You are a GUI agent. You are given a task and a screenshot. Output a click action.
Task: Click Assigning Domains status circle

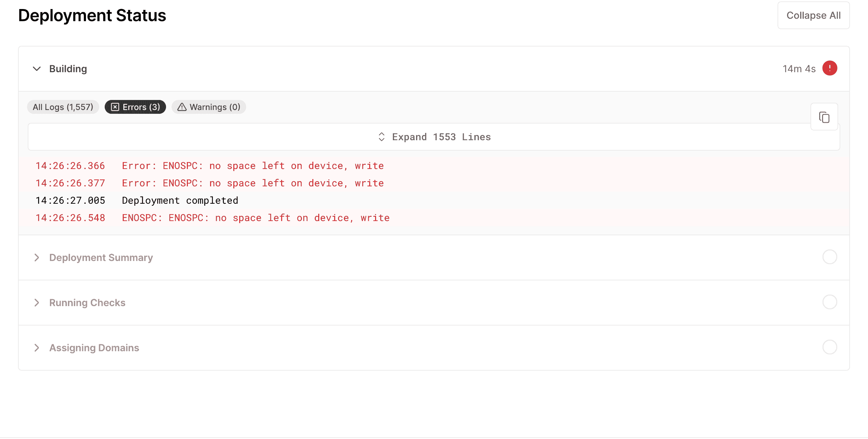click(x=830, y=347)
